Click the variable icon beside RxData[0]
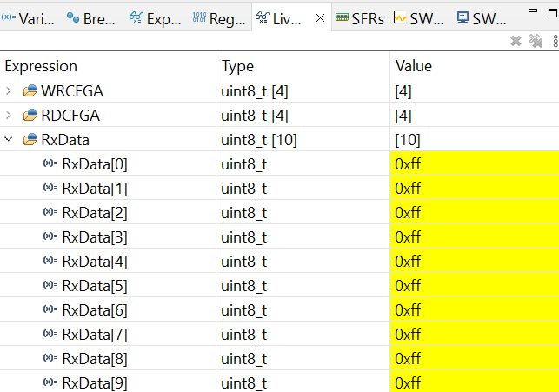 (50, 163)
